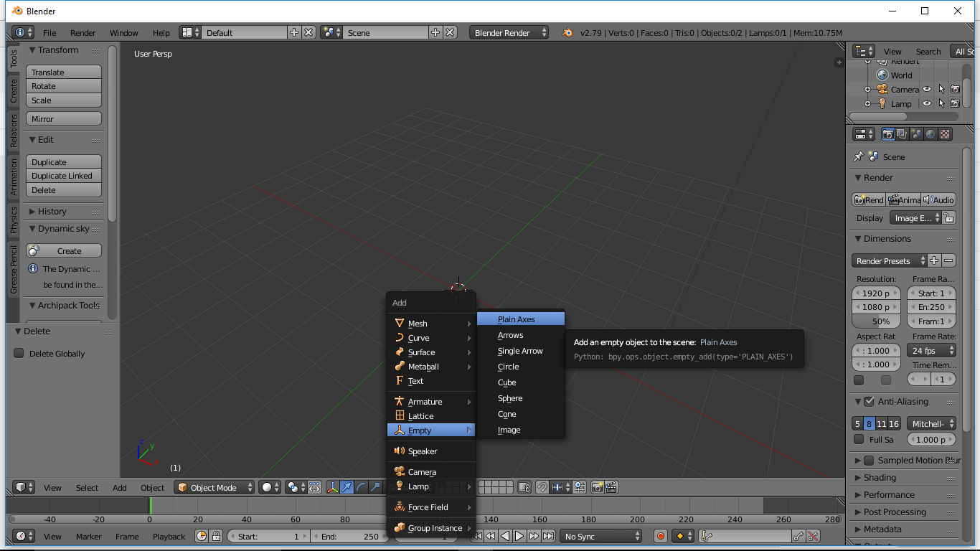Viewport: 980px width, 551px height.
Task: Hide the Lamp object with its eye toggle
Action: click(x=927, y=103)
